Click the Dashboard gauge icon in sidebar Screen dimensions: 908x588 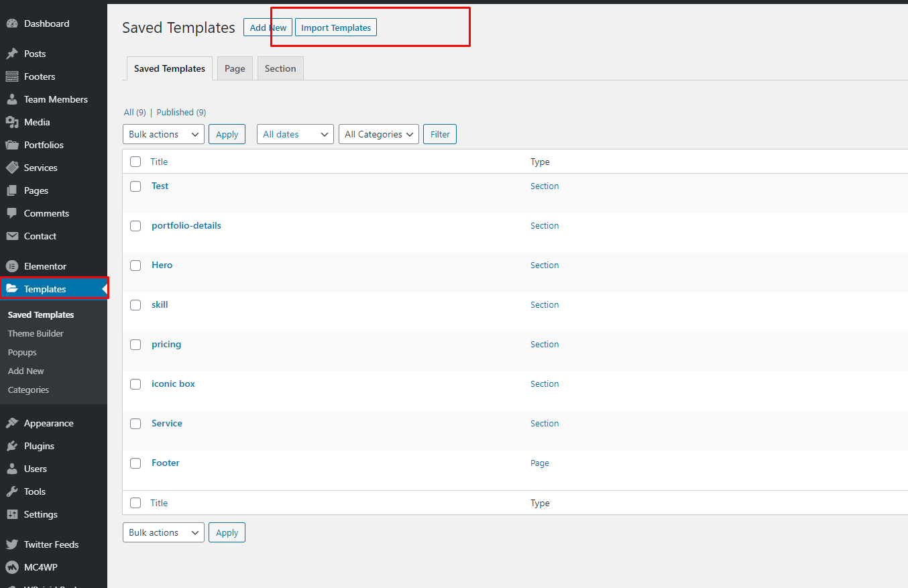[x=12, y=23]
